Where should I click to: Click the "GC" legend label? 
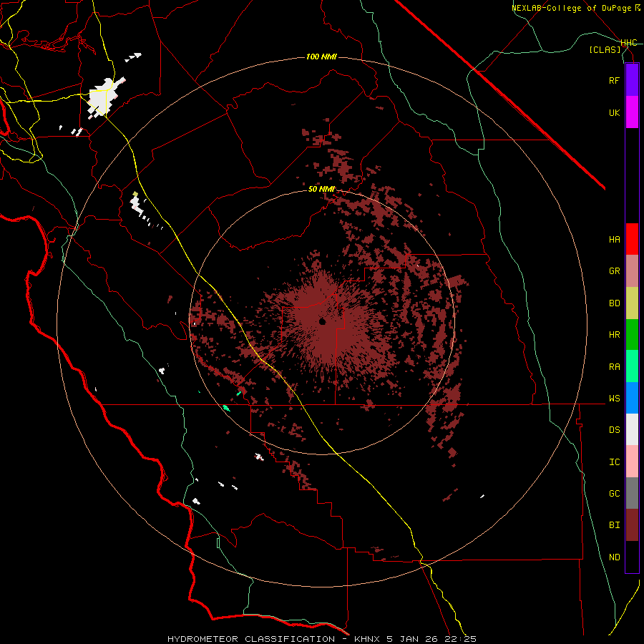coord(614,494)
